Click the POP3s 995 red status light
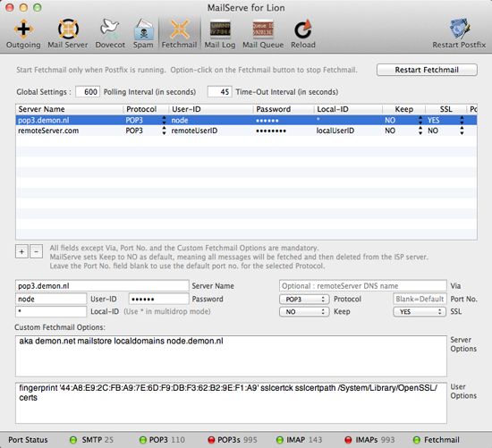Image resolution: width=492 pixels, height=448 pixels. 211,440
